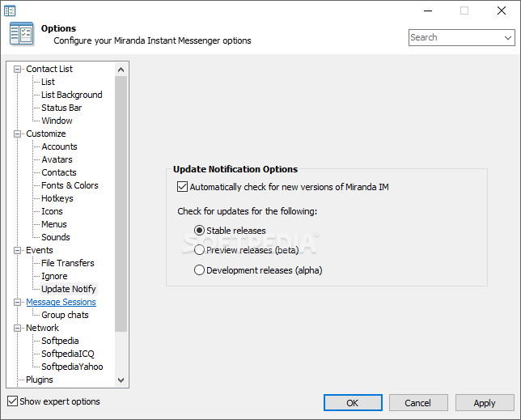Open the List options page

tap(49, 82)
